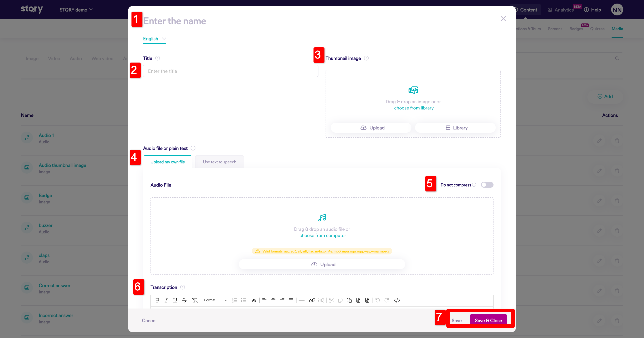644x338 pixels.
Task: Insert block quote in Transcription editor
Action: (254, 300)
